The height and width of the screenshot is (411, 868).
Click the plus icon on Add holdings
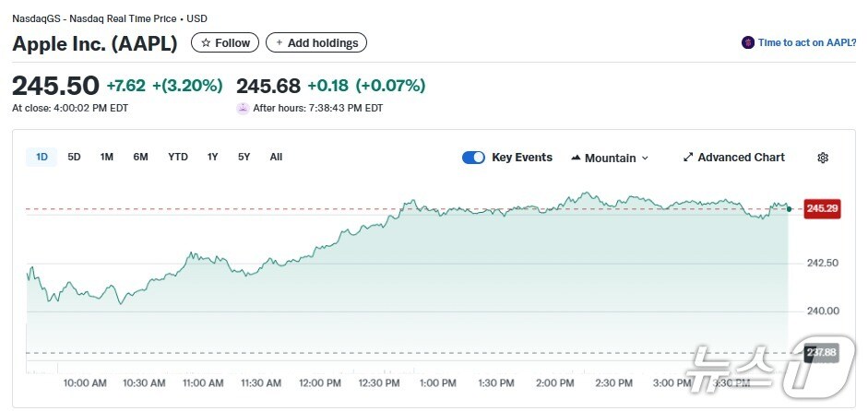279,43
